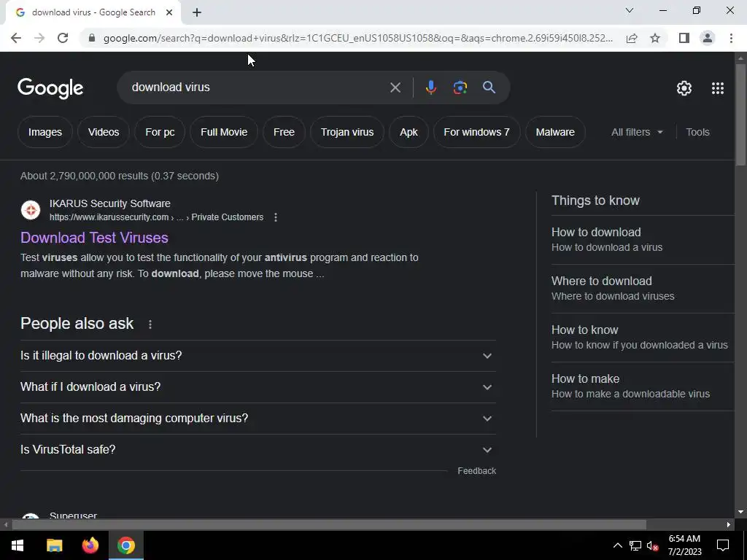Open How to know topic
The width and height of the screenshot is (747, 560).
coord(643,337)
